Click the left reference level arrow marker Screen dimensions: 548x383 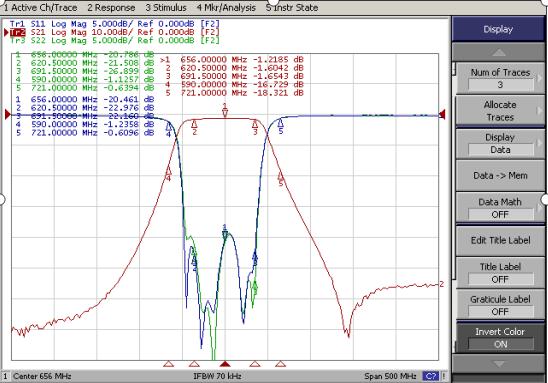tap(8, 114)
